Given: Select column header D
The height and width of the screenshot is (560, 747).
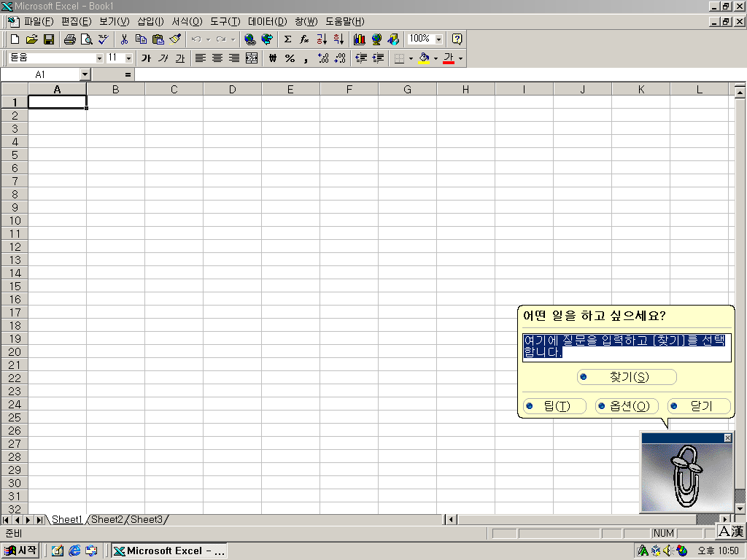Looking at the screenshot, I should pos(232,89).
